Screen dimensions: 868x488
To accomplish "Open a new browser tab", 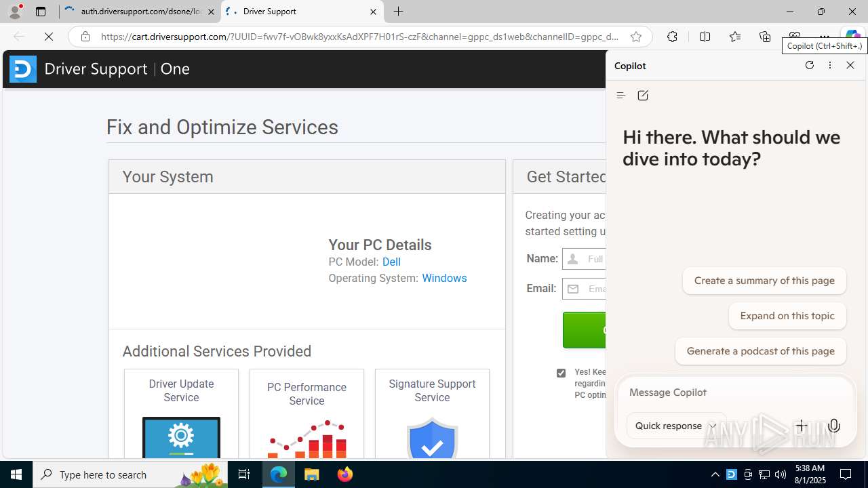I will point(399,12).
